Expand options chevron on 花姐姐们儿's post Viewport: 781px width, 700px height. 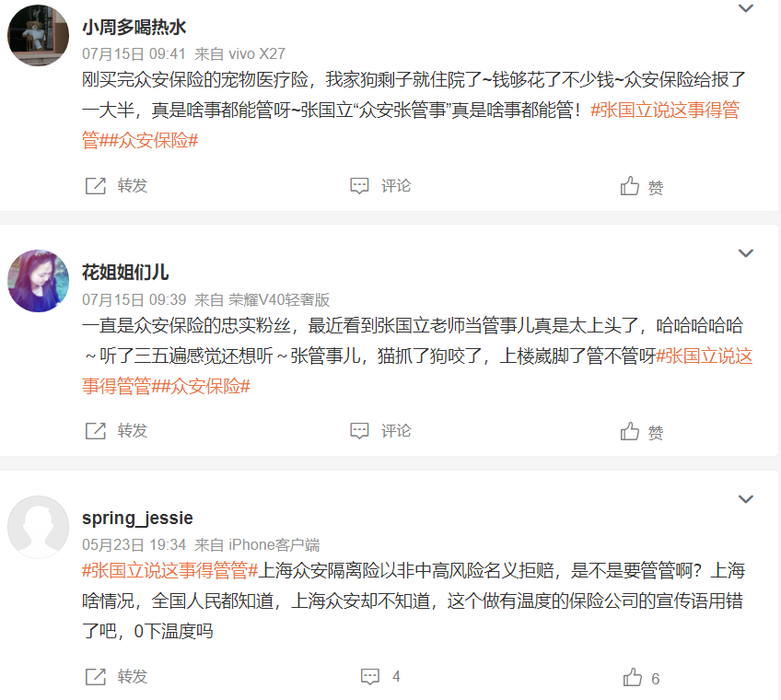coord(746,253)
